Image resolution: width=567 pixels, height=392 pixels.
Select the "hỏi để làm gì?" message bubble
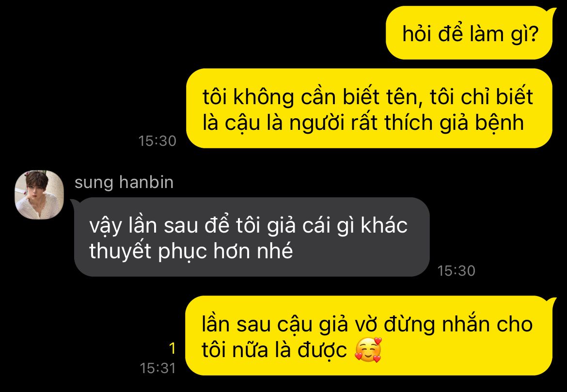pos(469,33)
